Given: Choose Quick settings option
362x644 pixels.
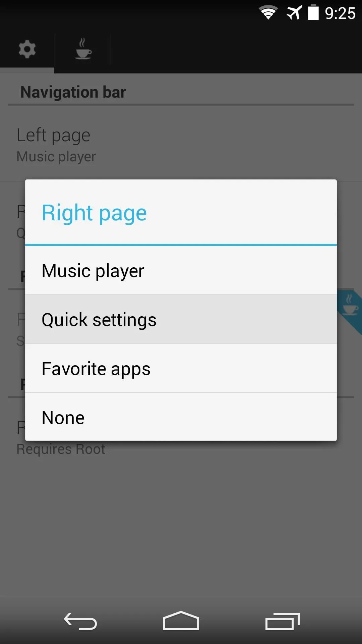Looking at the screenshot, I should (x=181, y=319).
